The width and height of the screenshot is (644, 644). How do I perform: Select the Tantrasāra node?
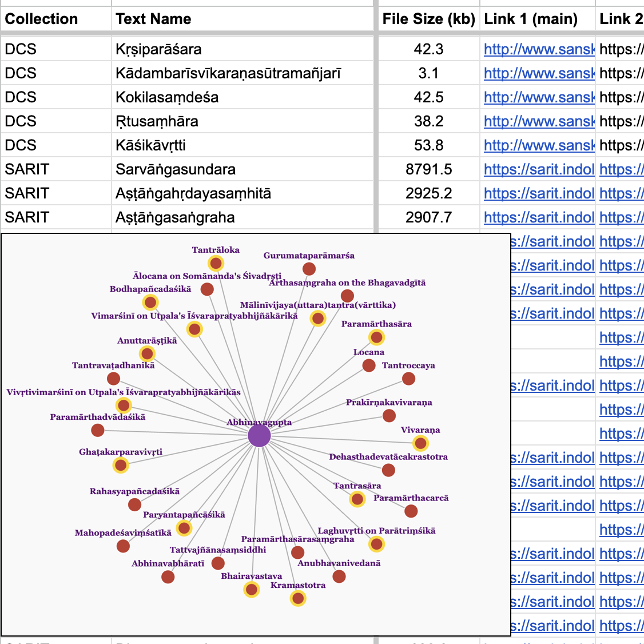pos(357,499)
